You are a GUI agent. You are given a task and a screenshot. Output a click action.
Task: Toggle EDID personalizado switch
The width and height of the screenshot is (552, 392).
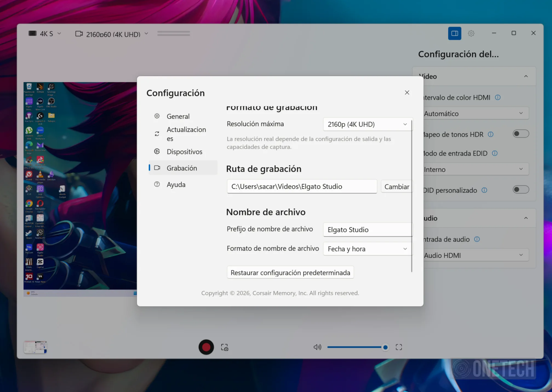pyautogui.click(x=521, y=190)
